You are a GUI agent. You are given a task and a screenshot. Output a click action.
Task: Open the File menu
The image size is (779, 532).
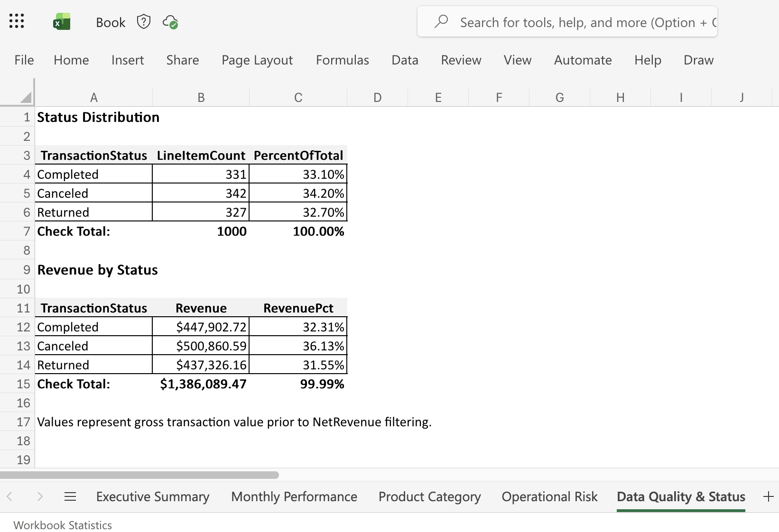point(23,60)
